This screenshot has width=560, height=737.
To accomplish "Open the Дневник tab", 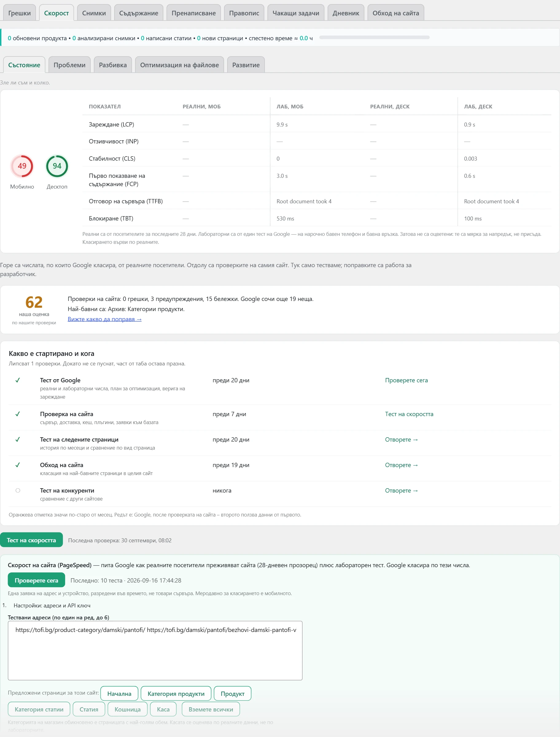I will point(346,13).
